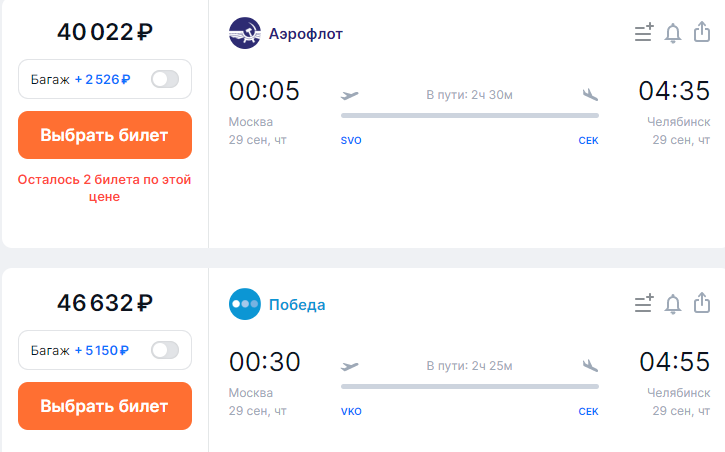
Task: Click departure time 00:30 on Победа flight
Action: pyautogui.click(x=264, y=361)
